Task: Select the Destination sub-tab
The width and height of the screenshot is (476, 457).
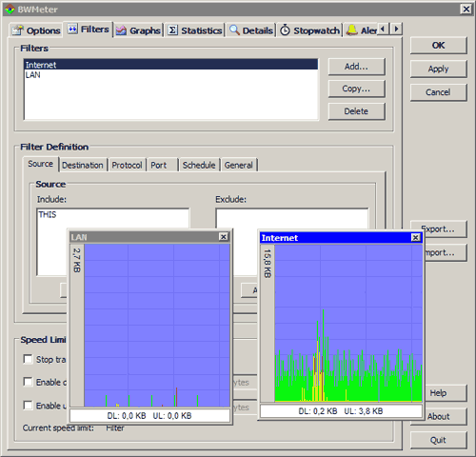Action: click(83, 165)
